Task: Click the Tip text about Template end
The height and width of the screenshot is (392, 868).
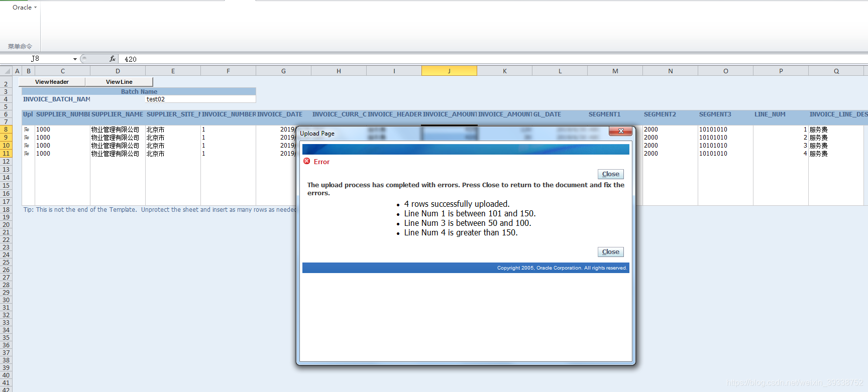Action: pos(160,210)
